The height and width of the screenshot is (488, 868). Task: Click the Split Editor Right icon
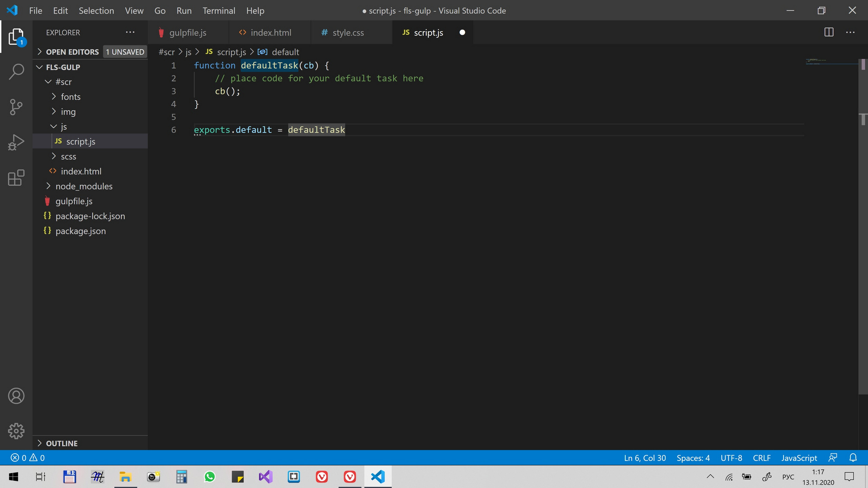(x=829, y=32)
